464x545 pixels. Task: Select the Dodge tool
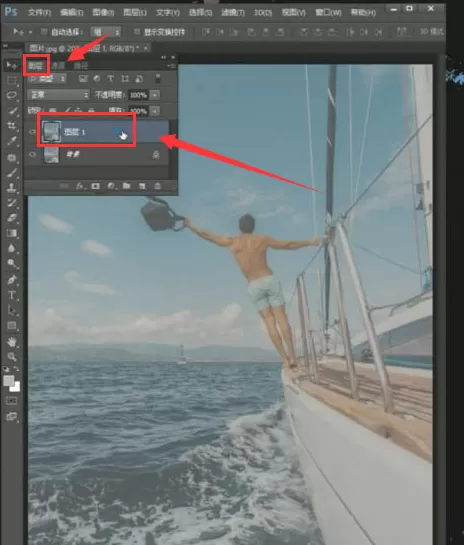point(12,263)
